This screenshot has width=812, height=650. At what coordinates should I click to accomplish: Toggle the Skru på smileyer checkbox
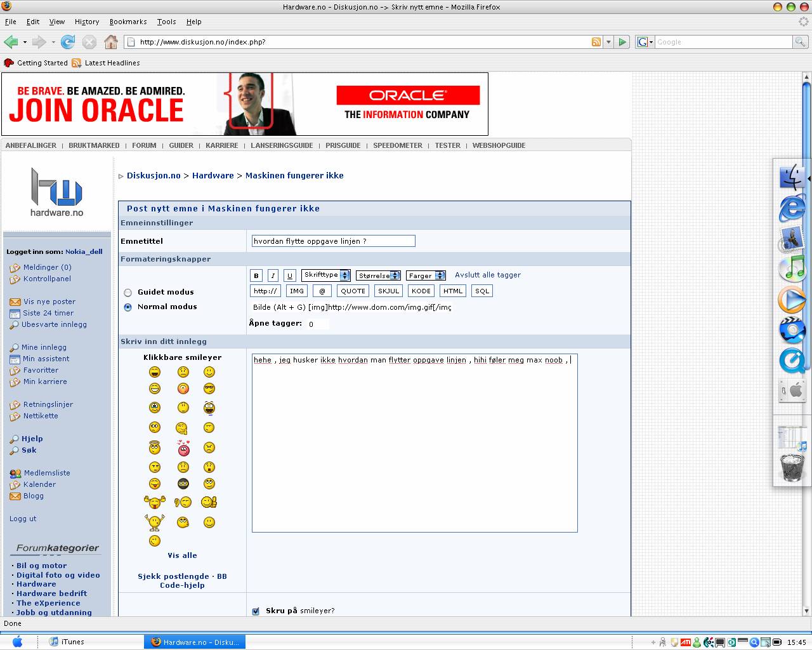pyautogui.click(x=256, y=611)
